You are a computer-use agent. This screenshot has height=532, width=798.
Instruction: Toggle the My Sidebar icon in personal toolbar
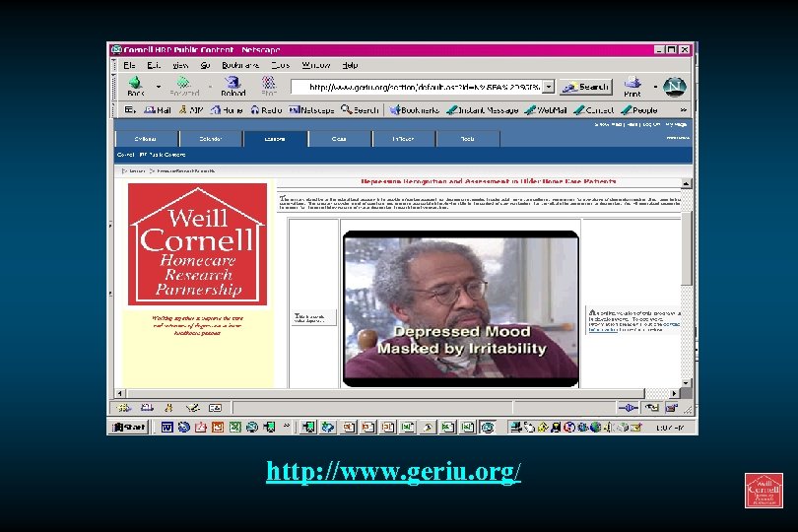(130, 110)
